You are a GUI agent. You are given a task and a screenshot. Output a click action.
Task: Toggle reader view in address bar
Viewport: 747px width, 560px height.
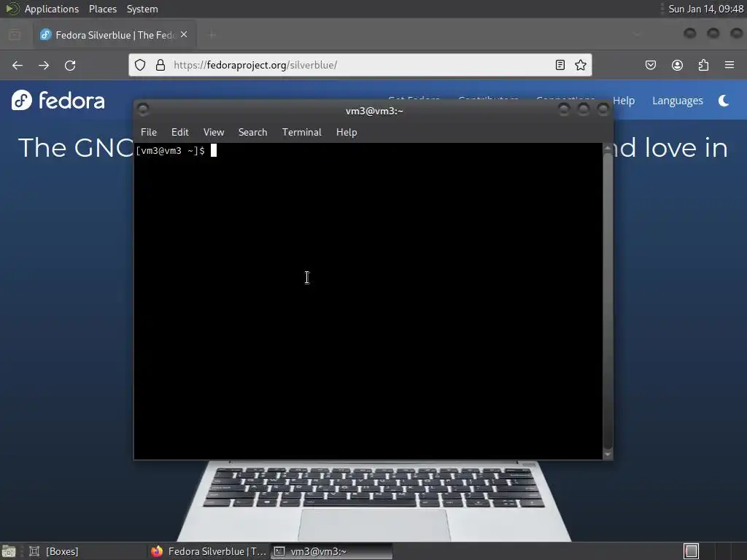[x=560, y=65]
